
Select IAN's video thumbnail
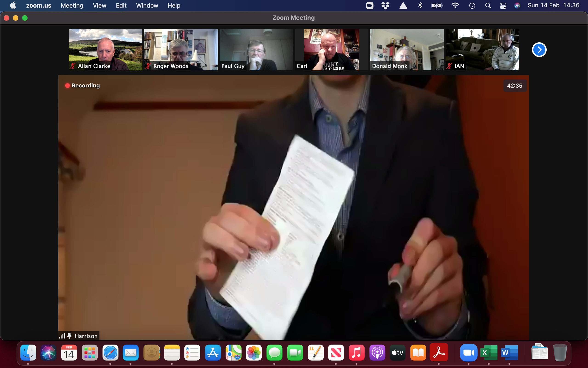482,50
